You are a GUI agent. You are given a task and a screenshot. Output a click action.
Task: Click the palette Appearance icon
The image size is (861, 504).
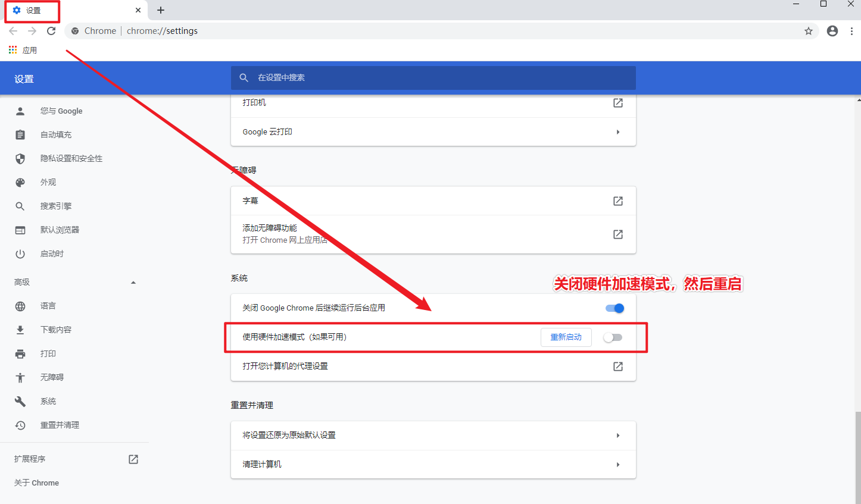(20, 183)
